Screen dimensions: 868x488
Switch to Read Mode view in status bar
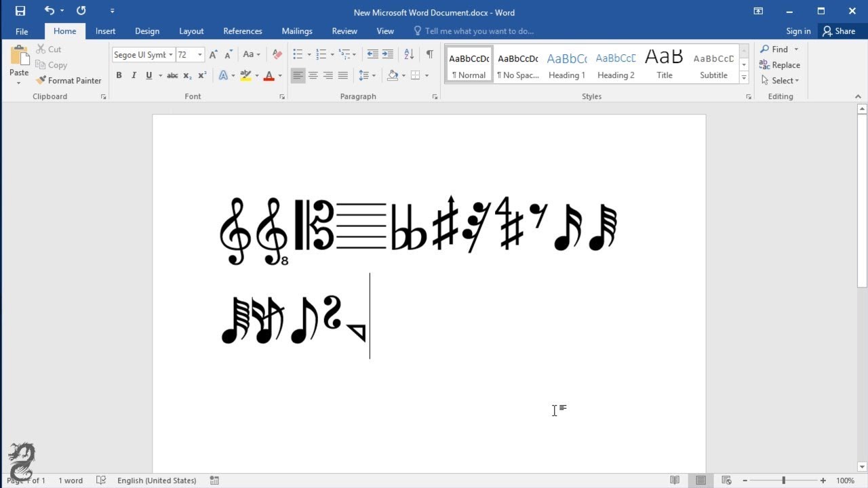pos(675,481)
